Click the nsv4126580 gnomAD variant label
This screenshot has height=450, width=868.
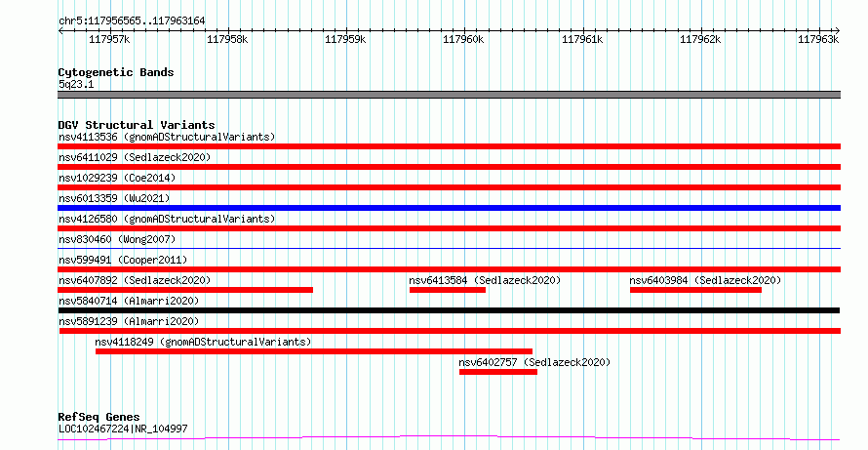(167, 219)
